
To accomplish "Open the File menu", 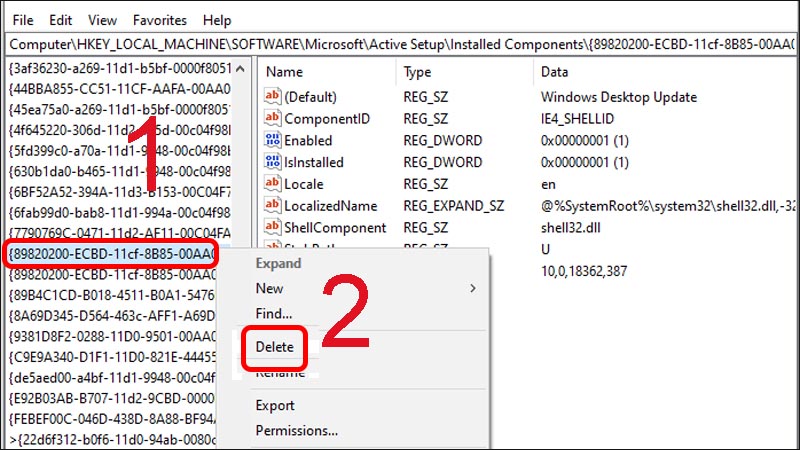I will pos(23,20).
